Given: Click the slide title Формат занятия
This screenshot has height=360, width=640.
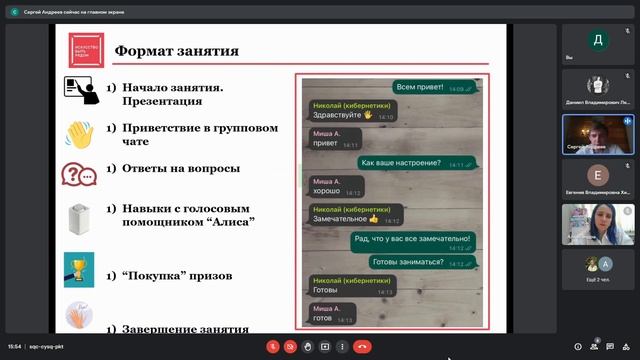Looking at the screenshot, I should [176, 51].
